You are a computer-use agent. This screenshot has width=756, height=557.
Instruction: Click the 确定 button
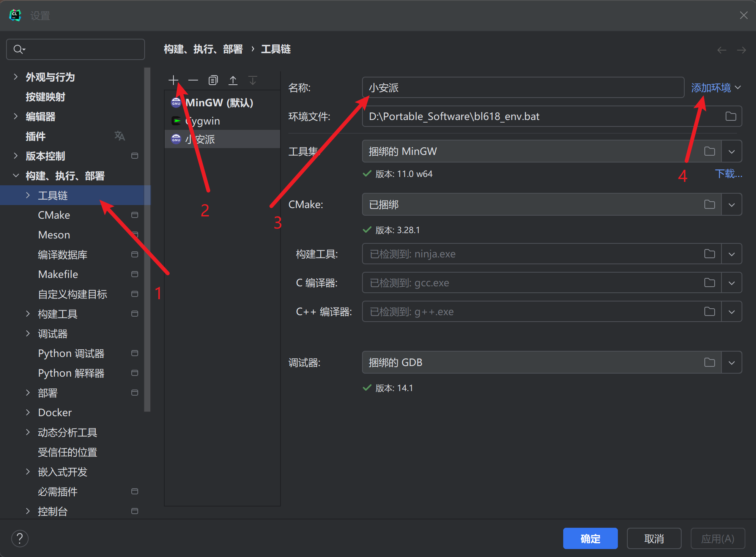click(x=590, y=538)
